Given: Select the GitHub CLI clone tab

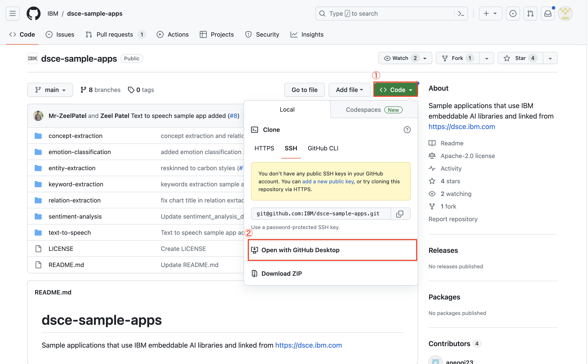Looking at the screenshot, I should (x=323, y=148).
